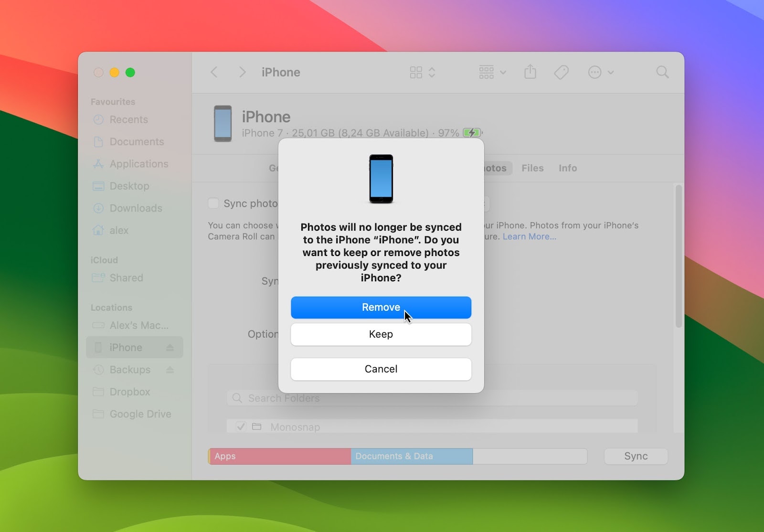764x532 pixels.
Task: Click the Photos tab
Action: coord(497,168)
